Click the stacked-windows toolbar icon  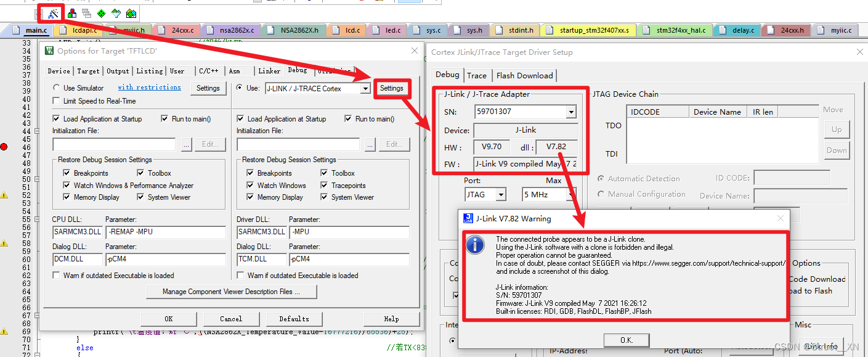(86, 12)
